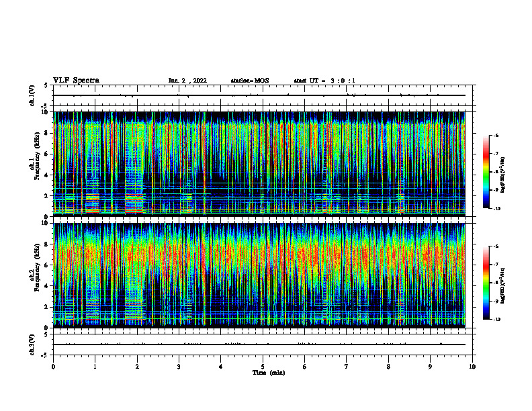532x411 pixels.
Task: Click the ch.2 spectrogram color scale bar
Action: pyautogui.click(x=486, y=283)
